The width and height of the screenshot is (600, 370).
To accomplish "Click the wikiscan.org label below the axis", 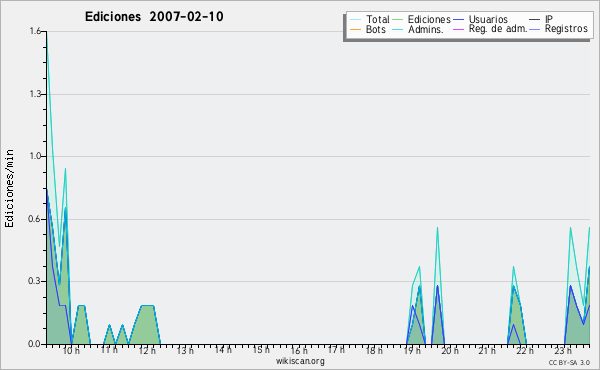I will [300, 361].
